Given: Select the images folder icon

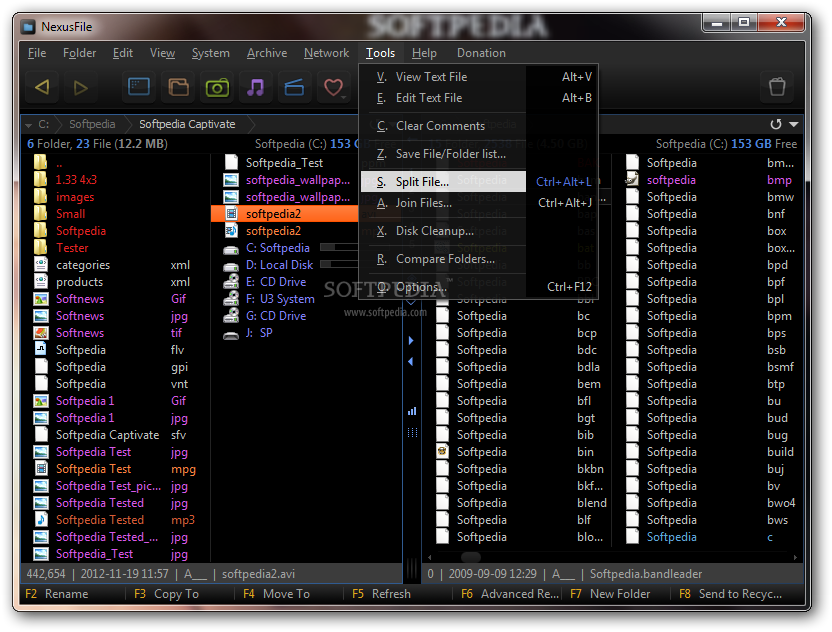Looking at the screenshot, I should [40, 197].
